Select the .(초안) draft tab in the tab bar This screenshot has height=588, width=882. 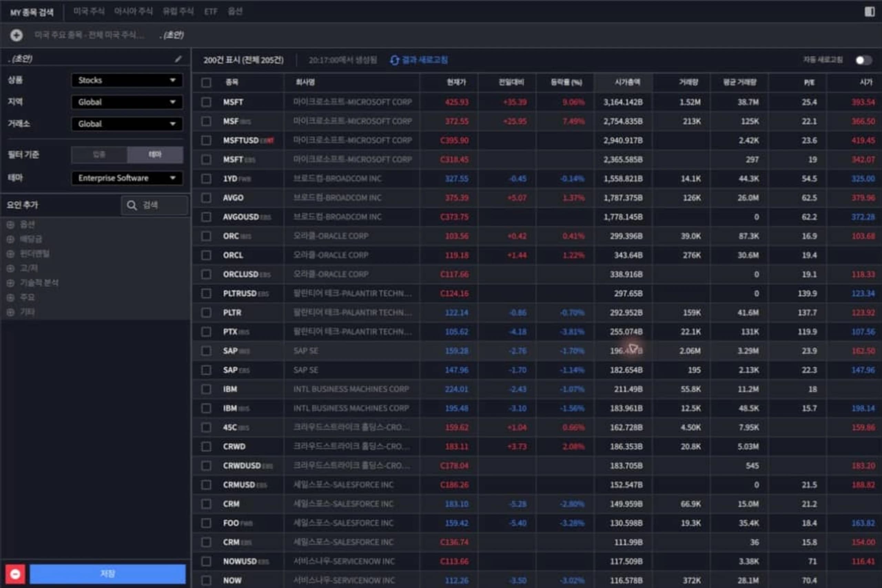(172, 35)
